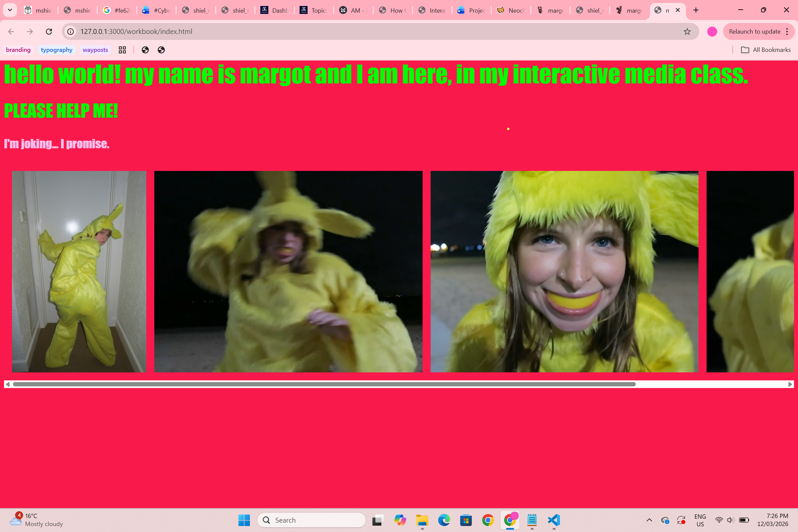Open new browser tab with plus
The image size is (798, 532).
point(696,10)
